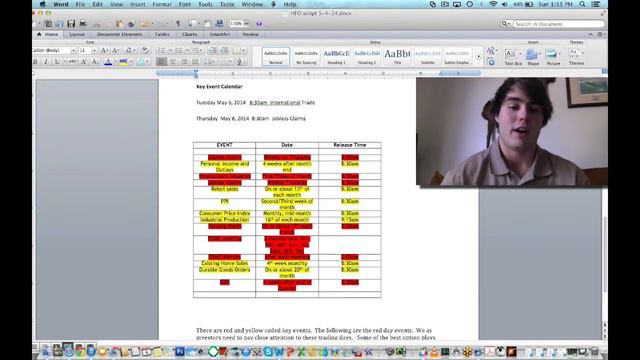Apply the Normal style

click(x=276, y=57)
